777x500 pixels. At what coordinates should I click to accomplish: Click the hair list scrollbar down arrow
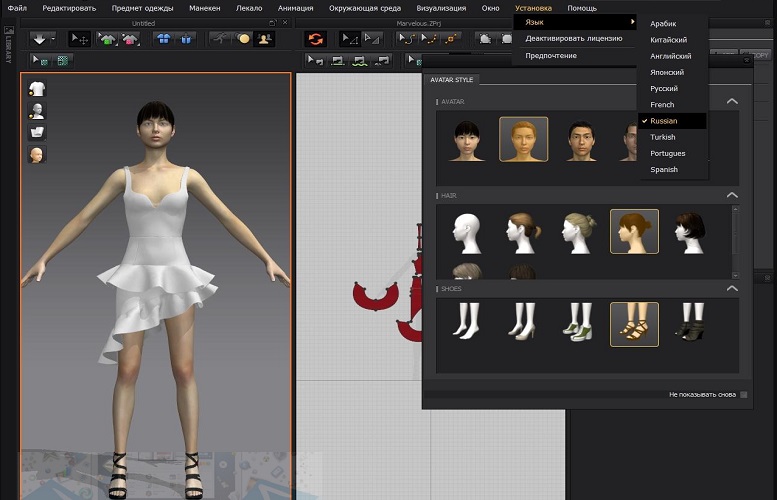(x=735, y=275)
